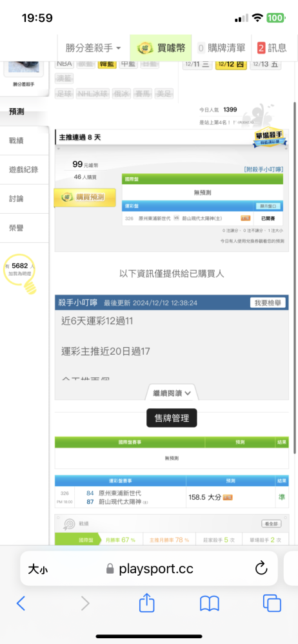The width and height of the screenshot is (298, 644).
Task: Tap the Safari reload icon
Action: [261, 569]
